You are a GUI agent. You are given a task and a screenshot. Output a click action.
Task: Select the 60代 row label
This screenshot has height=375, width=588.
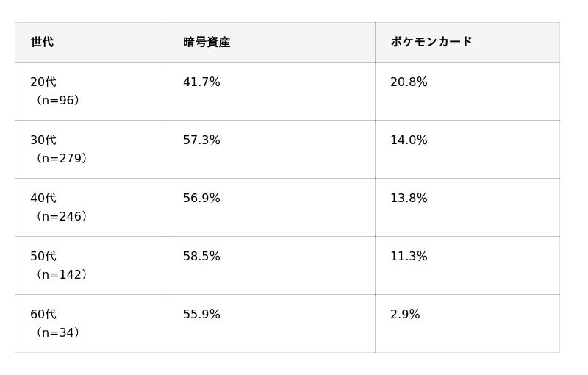[43, 315]
